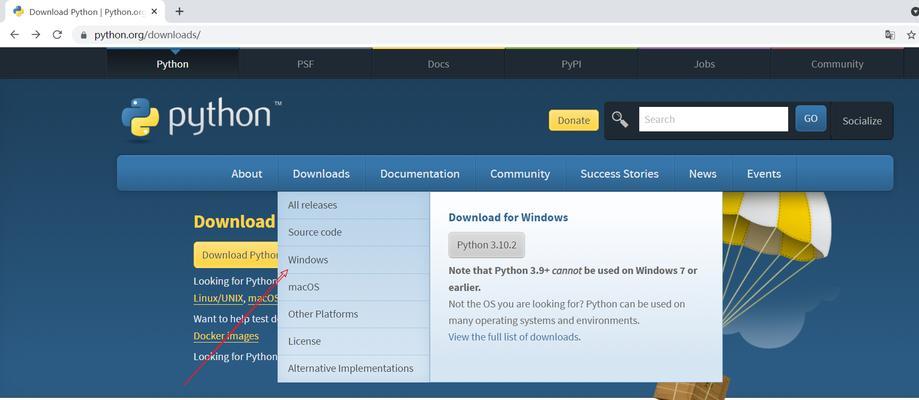Viewport: 919px width, 400px height.
Task: Choose Source code from Downloads dropdown
Action: (x=353, y=232)
